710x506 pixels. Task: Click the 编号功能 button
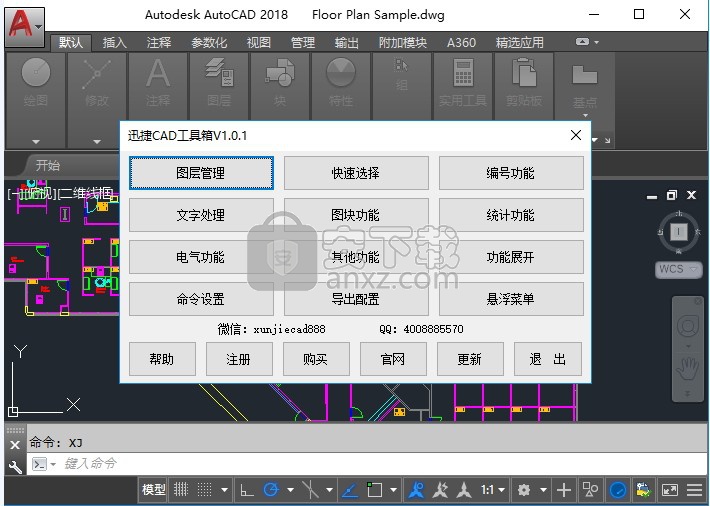click(x=511, y=173)
